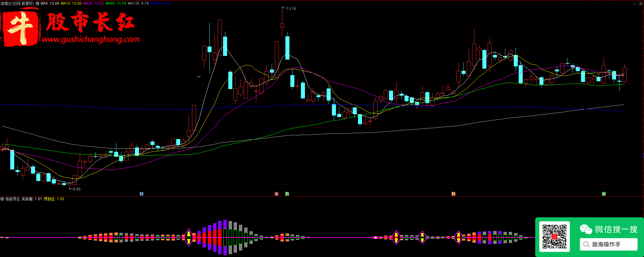Click the red 牛 logo seal
The width and height of the screenshot is (644, 257).
click(x=21, y=29)
